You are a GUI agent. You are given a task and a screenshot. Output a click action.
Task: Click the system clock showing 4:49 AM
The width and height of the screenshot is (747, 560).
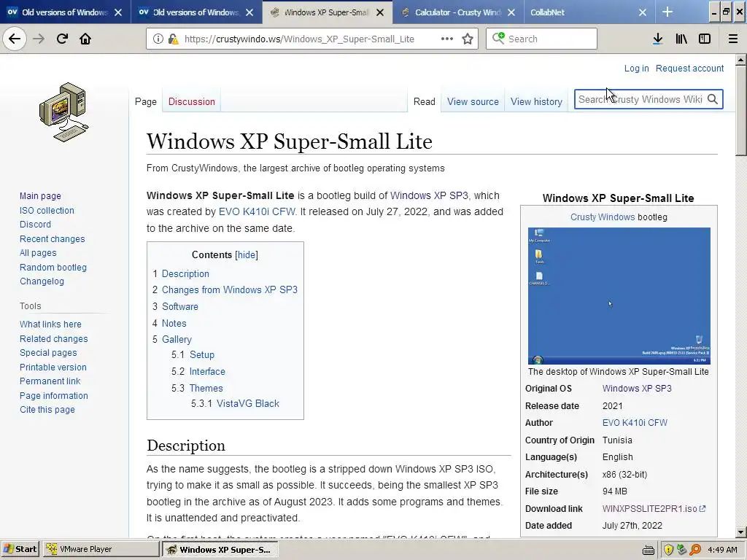(722, 550)
